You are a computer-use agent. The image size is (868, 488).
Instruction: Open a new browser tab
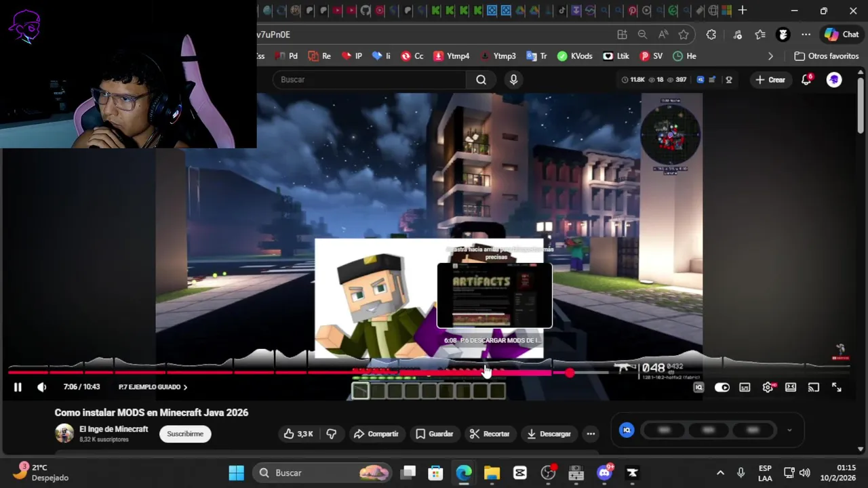[743, 10]
